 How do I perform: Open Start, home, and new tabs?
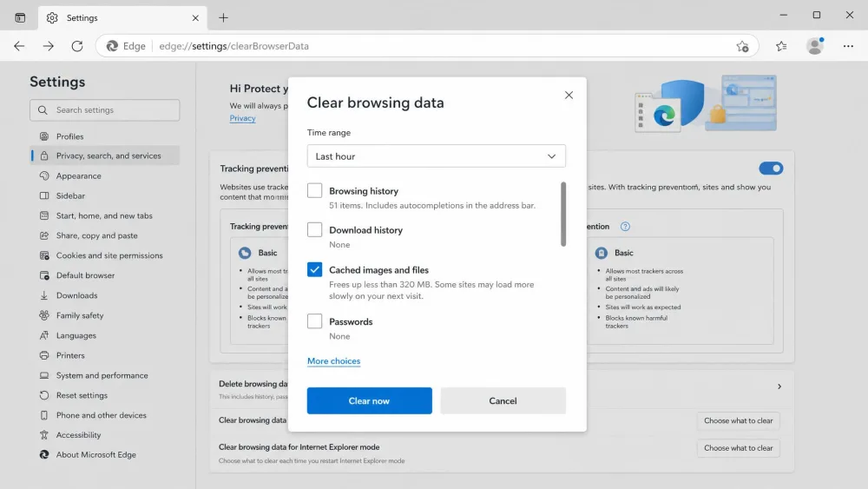point(105,215)
